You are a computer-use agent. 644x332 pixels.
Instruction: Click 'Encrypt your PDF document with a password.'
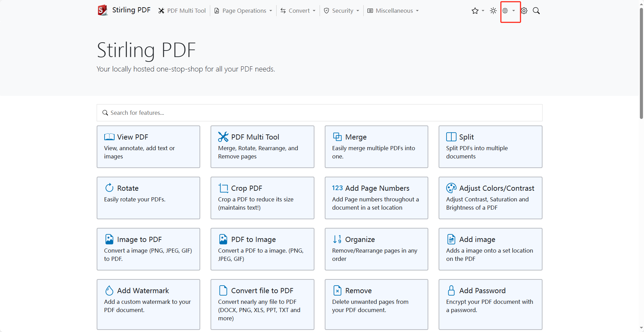click(490, 306)
